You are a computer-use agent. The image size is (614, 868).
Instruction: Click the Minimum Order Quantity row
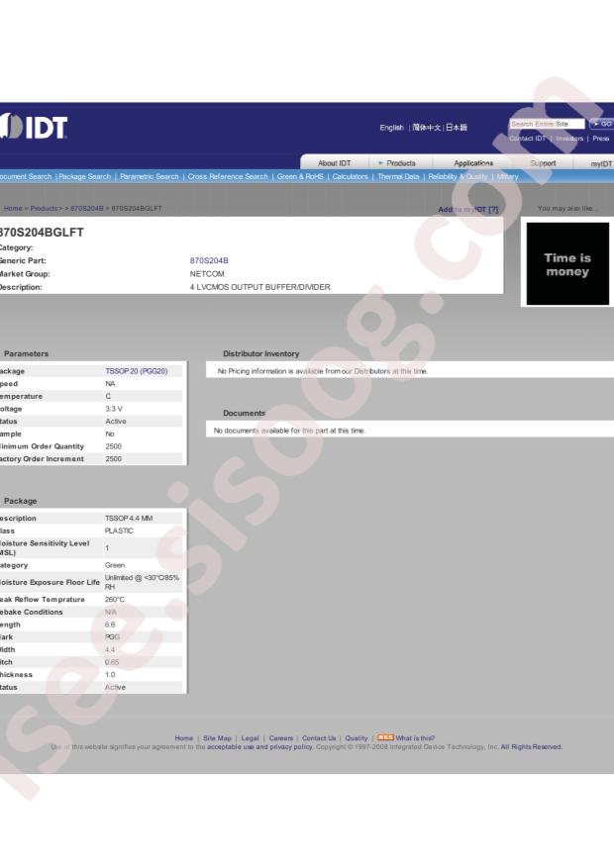91,446
